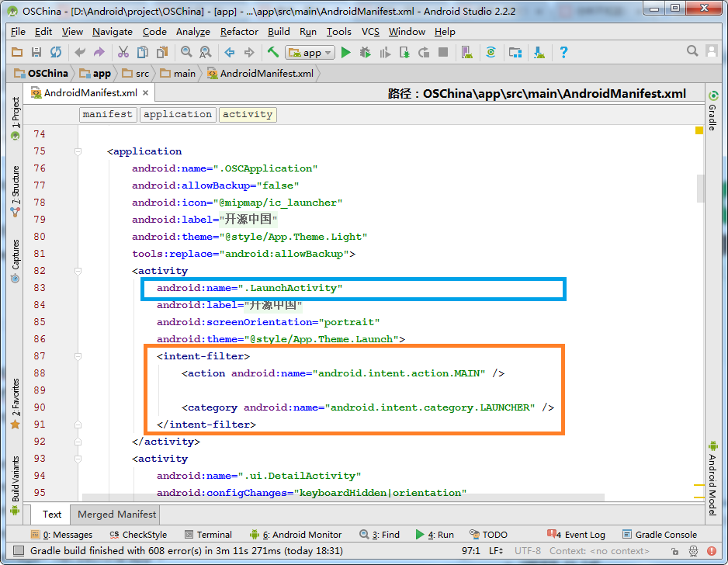
Task: Toggle the Build Variants tool window
Action: click(x=16, y=485)
